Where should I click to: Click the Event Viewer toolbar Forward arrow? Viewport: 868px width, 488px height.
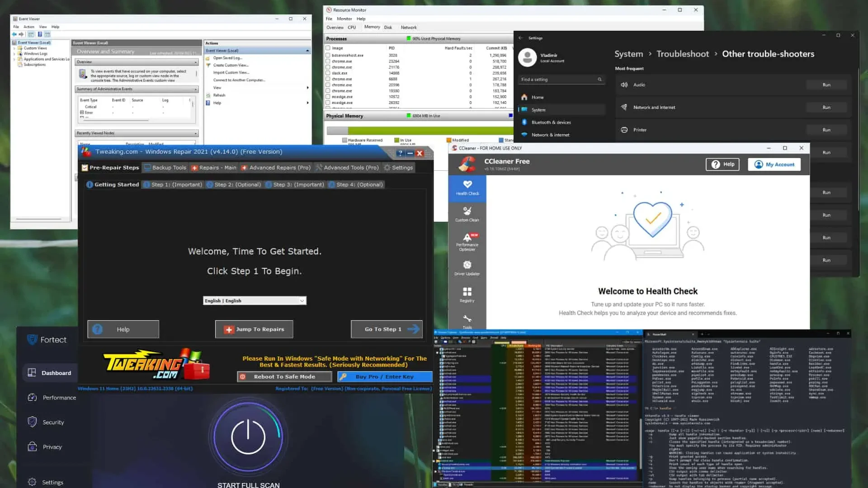tap(21, 34)
